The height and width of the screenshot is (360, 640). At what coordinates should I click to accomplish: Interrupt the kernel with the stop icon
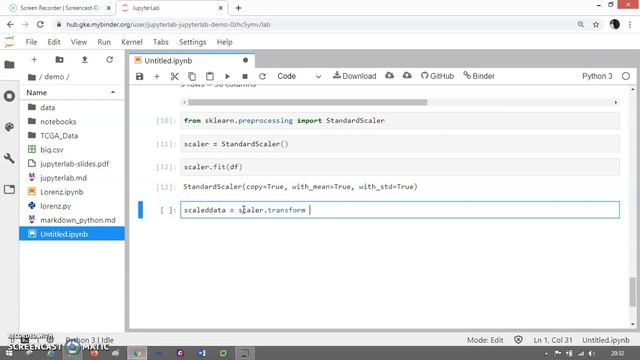[245, 76]
